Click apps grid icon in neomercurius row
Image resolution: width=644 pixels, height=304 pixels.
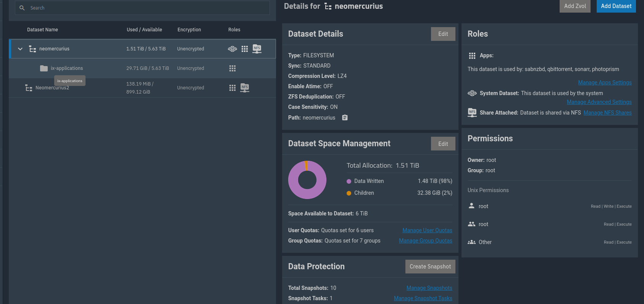tap(245, 49)
